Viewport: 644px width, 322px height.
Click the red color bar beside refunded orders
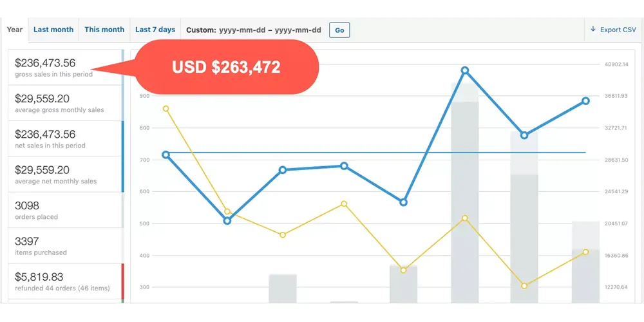click(x=122, y=281)
